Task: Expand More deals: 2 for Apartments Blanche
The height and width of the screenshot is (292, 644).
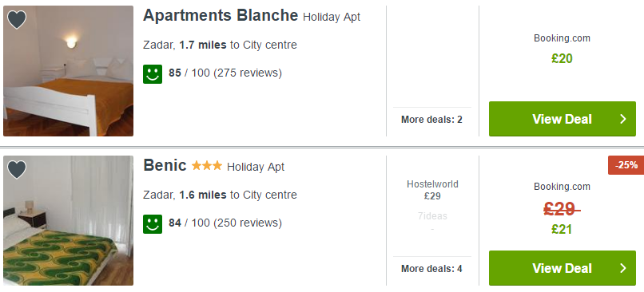Action: pyautogui.click(x=431, y=120)
